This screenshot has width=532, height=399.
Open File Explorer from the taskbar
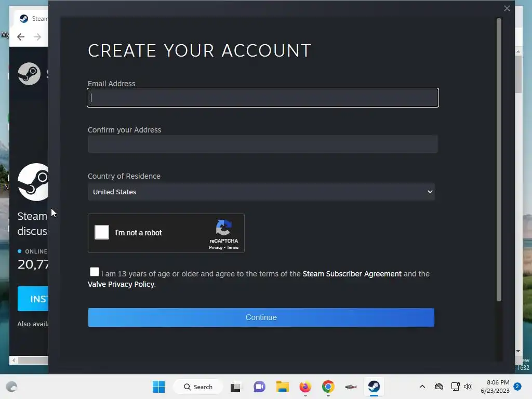tap(282, 387)
